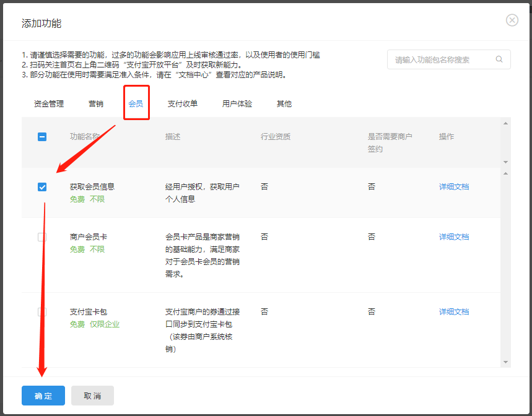Type in the 功能包名称 search field
The height and width of the screenshot is (416, 532).
click(x=441, y=59)
